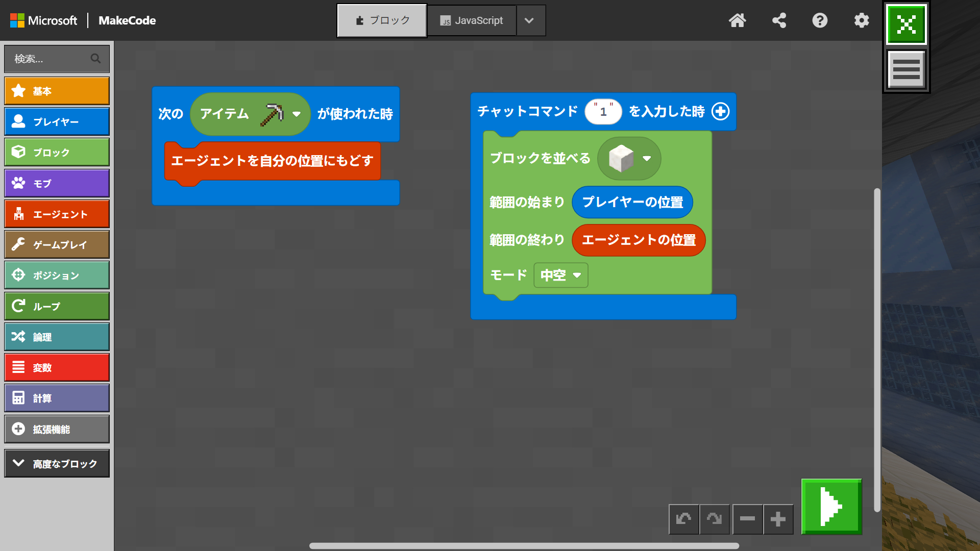Screen dimensions: 980x551
Task: Open the ブロック category in the toolbox
Action: click(57, 152)
